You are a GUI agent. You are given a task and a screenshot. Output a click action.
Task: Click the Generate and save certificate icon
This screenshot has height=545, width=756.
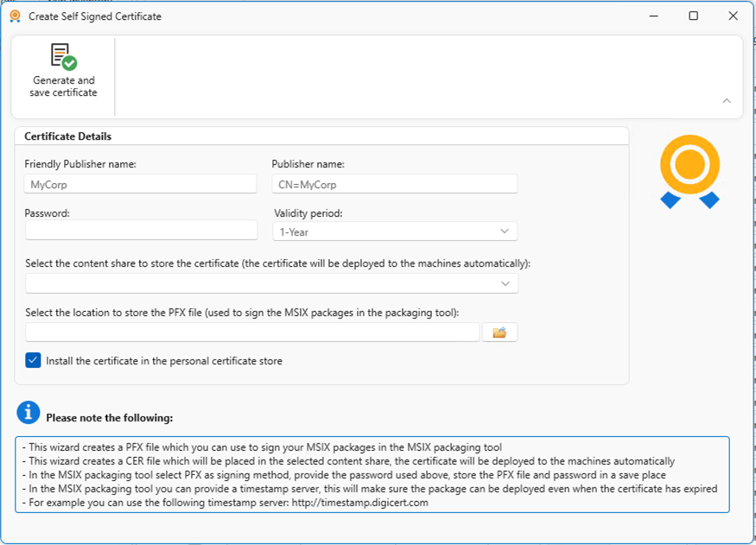[63, 57]
